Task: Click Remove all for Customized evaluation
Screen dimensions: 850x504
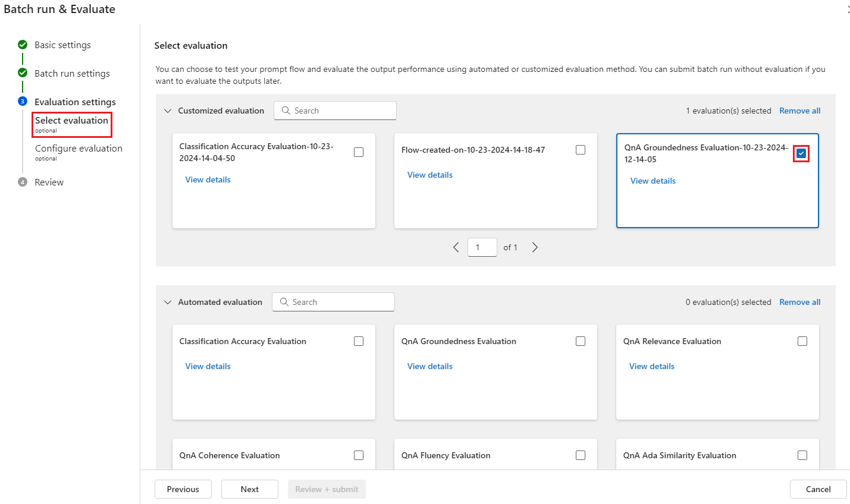Action: coord(800,111)
